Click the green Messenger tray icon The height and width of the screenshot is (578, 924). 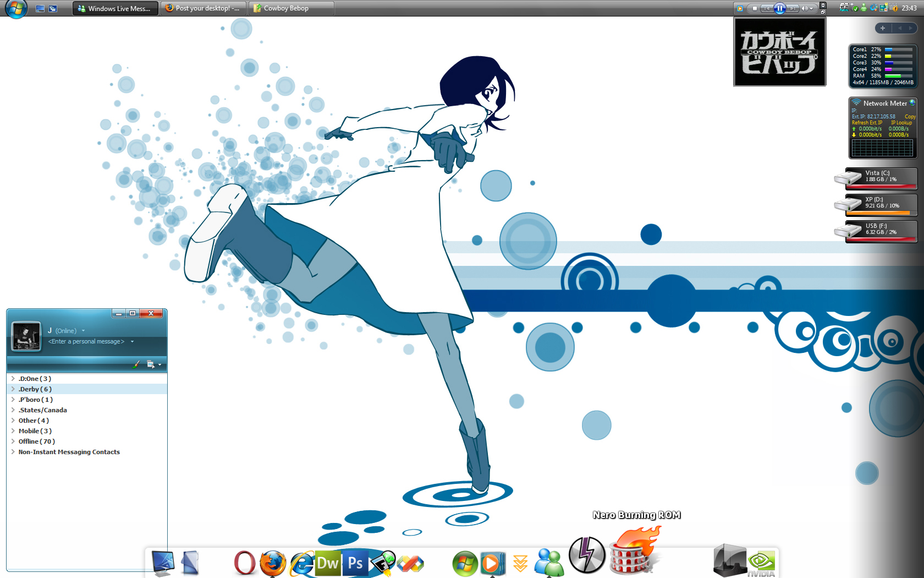click(x=864, y=8)
